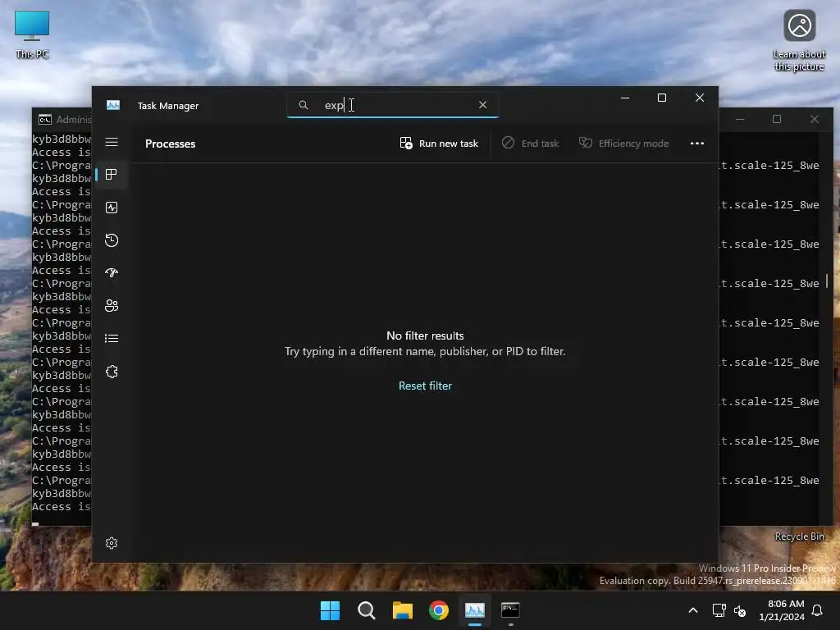The width and height of the screenshot is (840, 630).
Task: Open the clock showing 8:06 AM
Action: tap(782, 610)
